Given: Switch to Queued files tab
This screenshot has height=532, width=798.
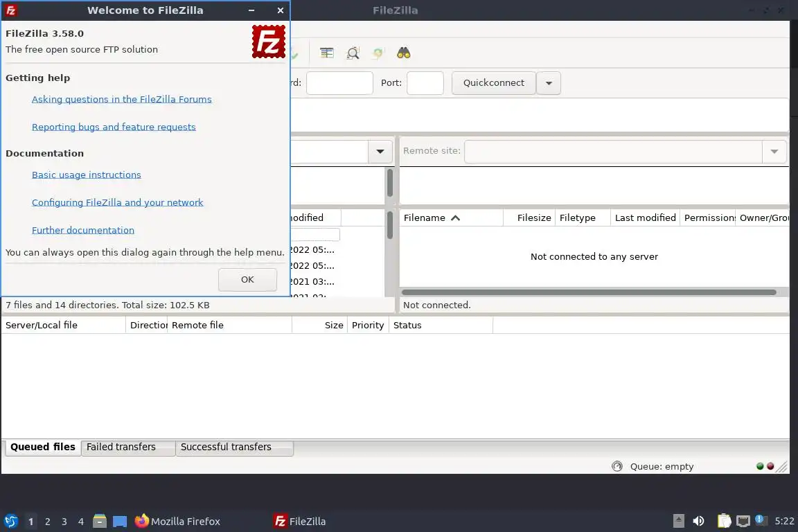Looking at the screenshot, I should pos(43,447).
